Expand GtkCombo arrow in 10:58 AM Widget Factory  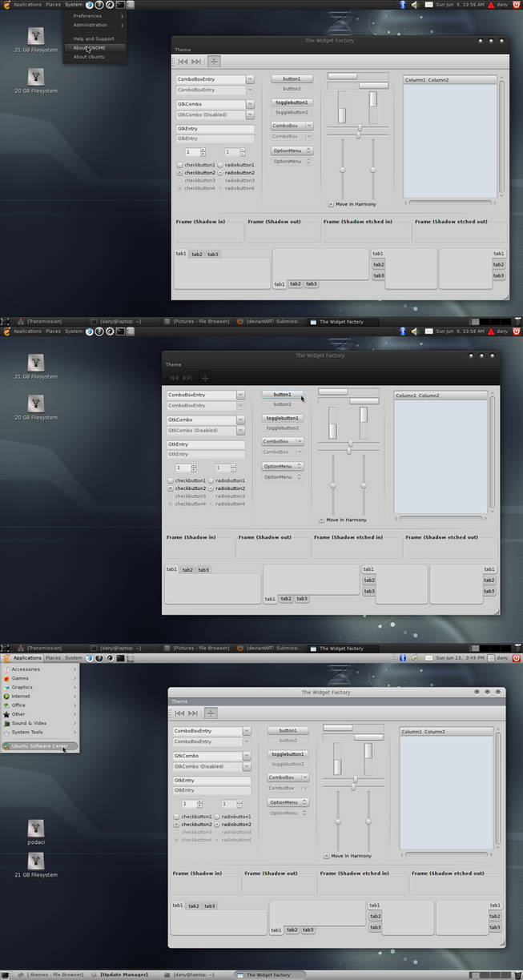coord(240,420)
